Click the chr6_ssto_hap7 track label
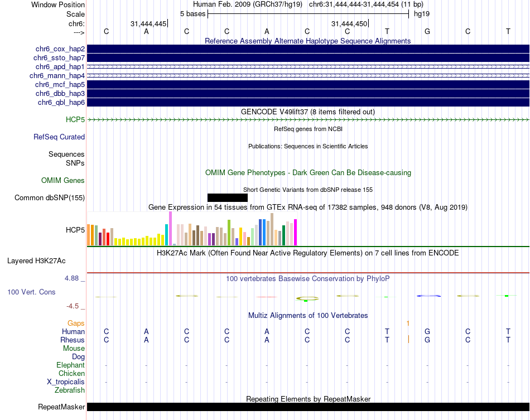The image size is (530, 420). (x=59, y=58)
